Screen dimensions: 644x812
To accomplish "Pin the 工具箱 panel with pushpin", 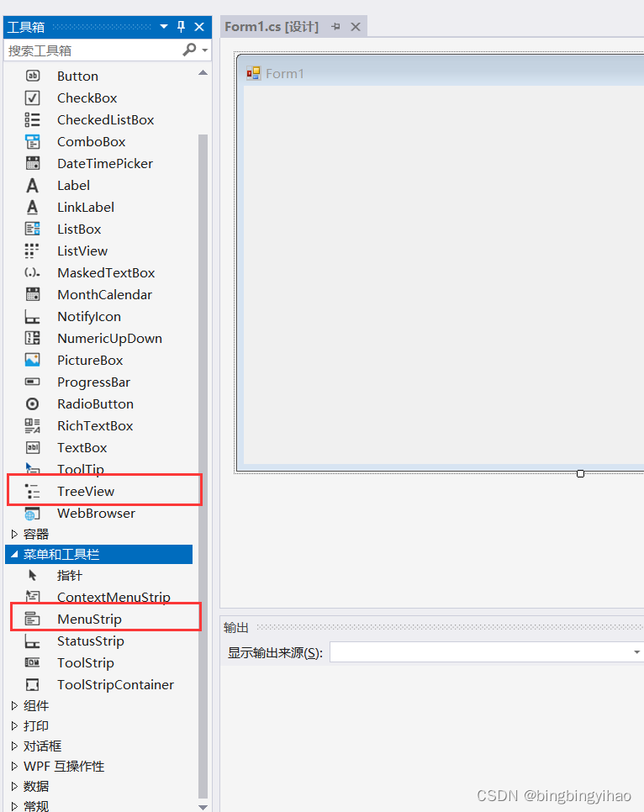I will point(181,27).
